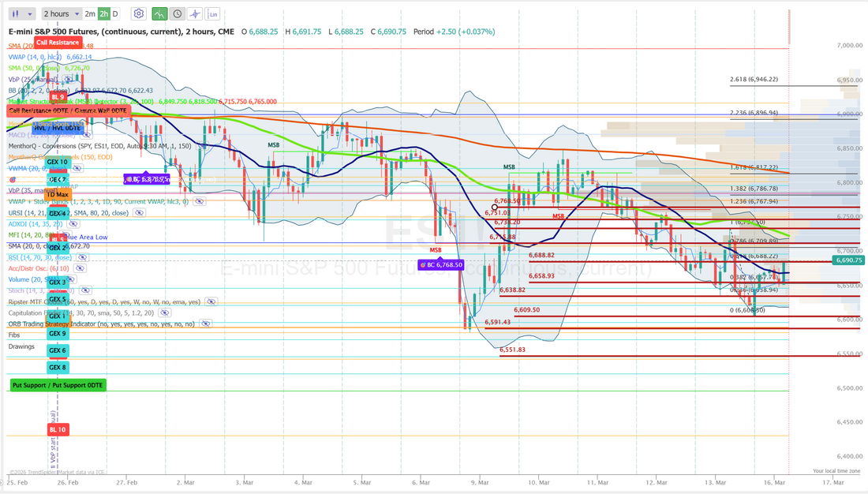Viewport: 868px width, 494px height.
Task: Click the clock extended-hours icon
Action: (x=178, y=13)
